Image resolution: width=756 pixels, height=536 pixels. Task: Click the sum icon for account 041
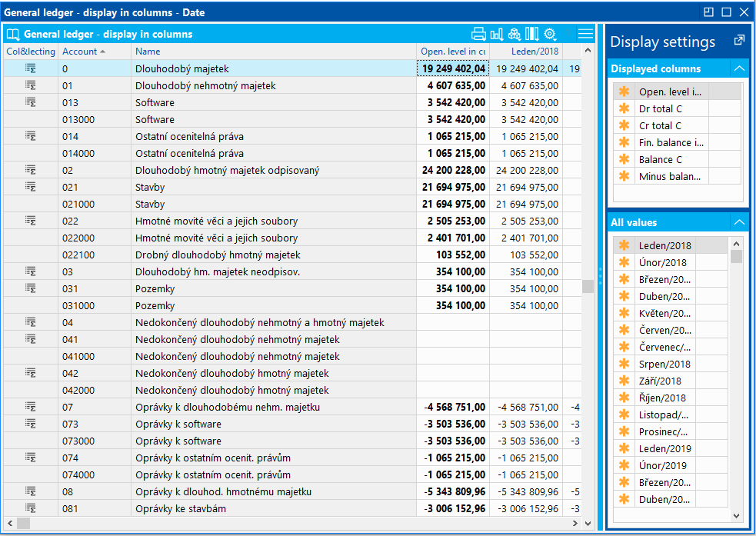(30, 339)
